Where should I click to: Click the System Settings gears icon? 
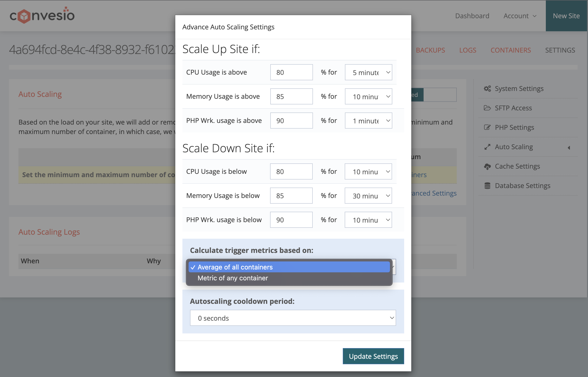point(487,89)
